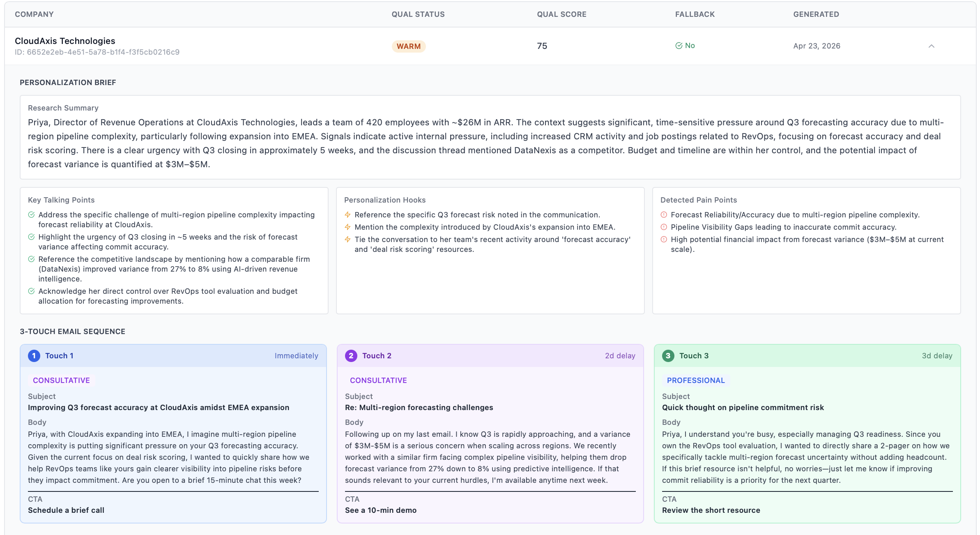Click the PERSONALIZATION BRIEF section title
The width and height of the screenshot is (980, 535).
pos(68,83)
